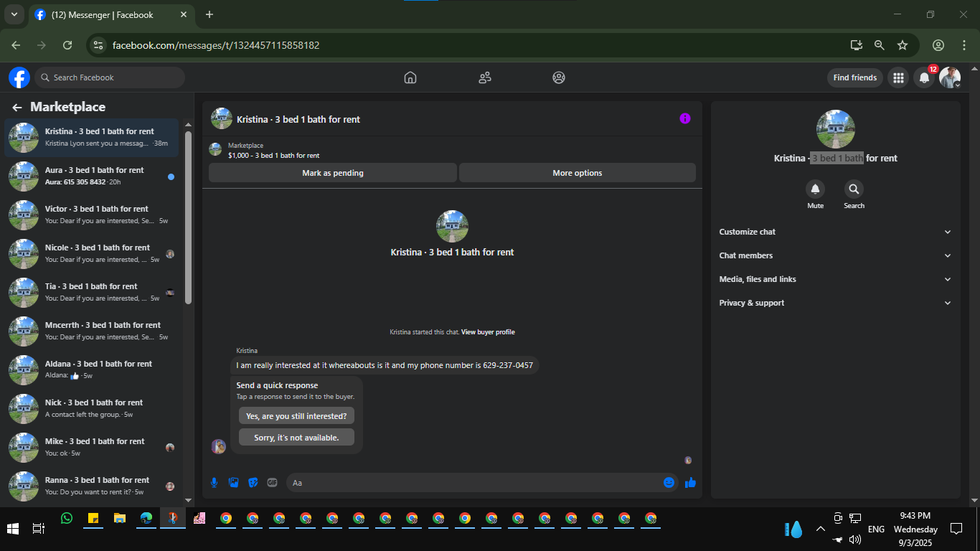Screen dimensions: 980x551
Task: Click the Mark as pending button
Action: pyautogui.click(x=333, y=173)
